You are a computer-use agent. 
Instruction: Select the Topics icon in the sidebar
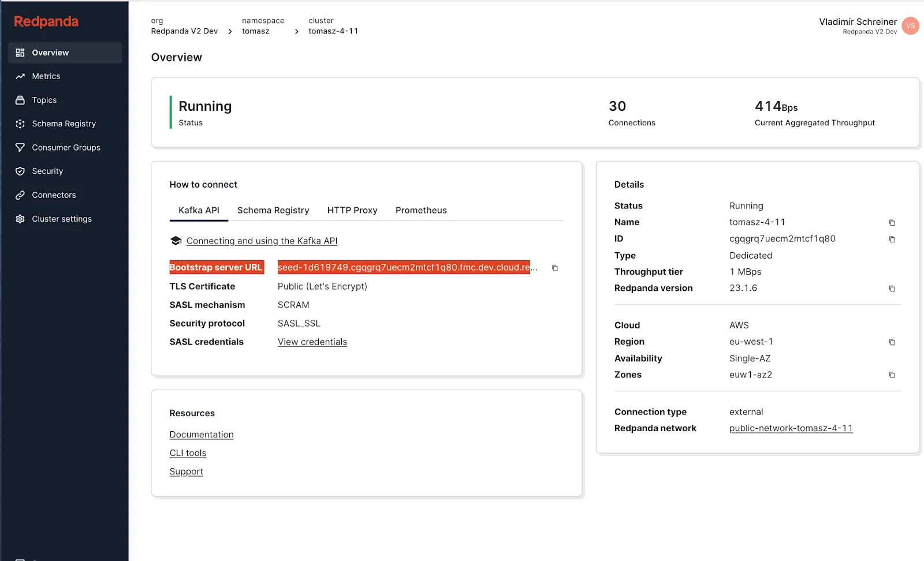(20, 100)
